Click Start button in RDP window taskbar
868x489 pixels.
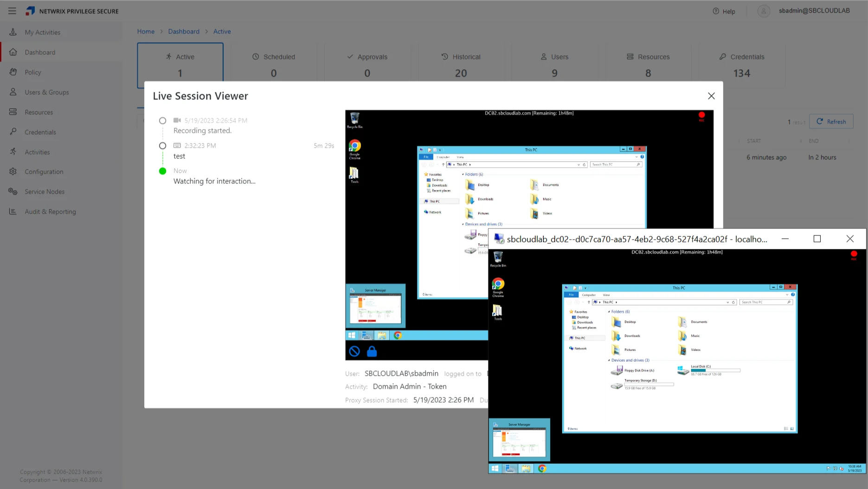pos(495,468)
